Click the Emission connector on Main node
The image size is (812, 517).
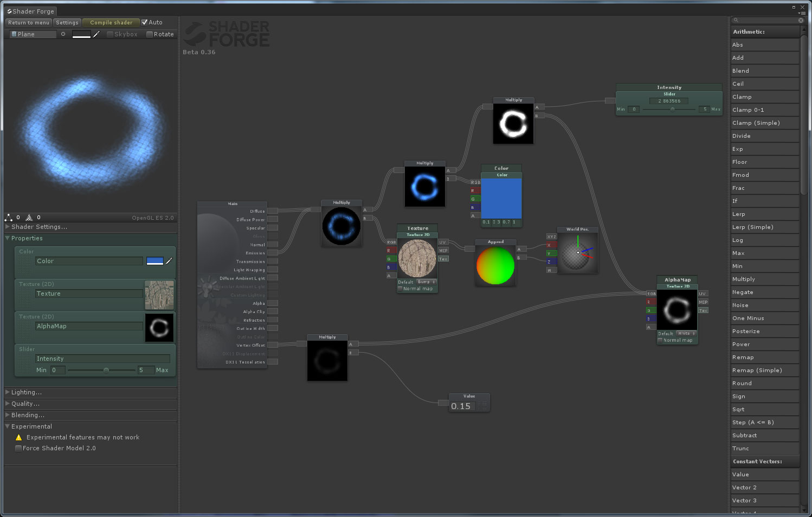pyautogui.click(x=273, y=253)
